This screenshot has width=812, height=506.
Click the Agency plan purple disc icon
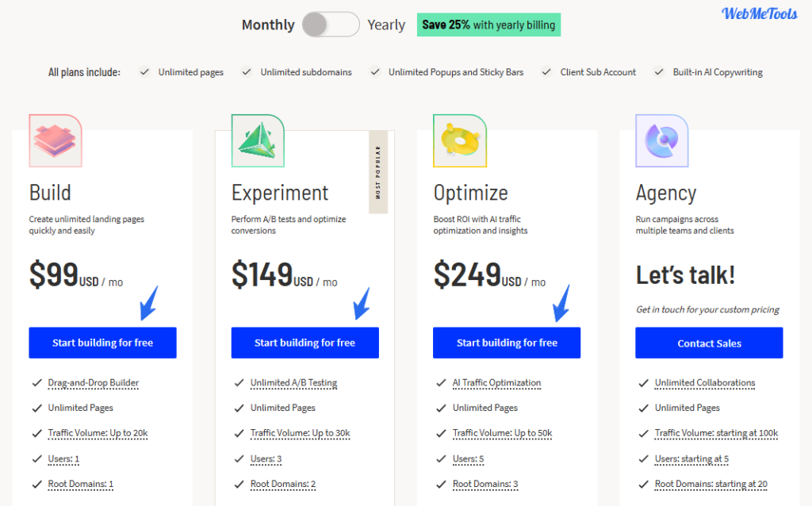pyautogui.click(x=662, y=140)
